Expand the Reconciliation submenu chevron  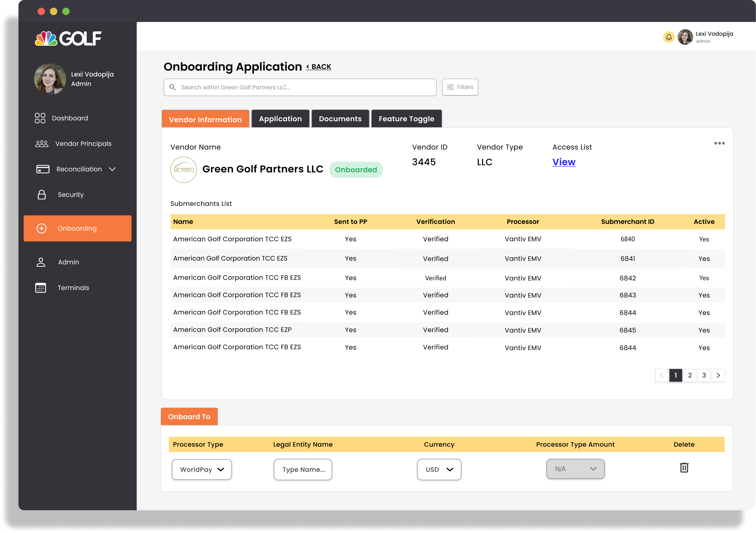(x=112, y=169)
